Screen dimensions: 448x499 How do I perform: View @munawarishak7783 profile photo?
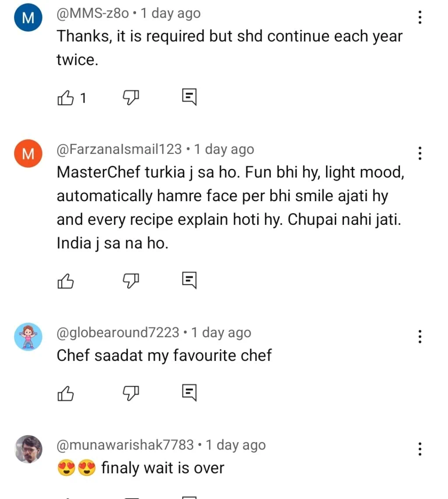(28, 449)
